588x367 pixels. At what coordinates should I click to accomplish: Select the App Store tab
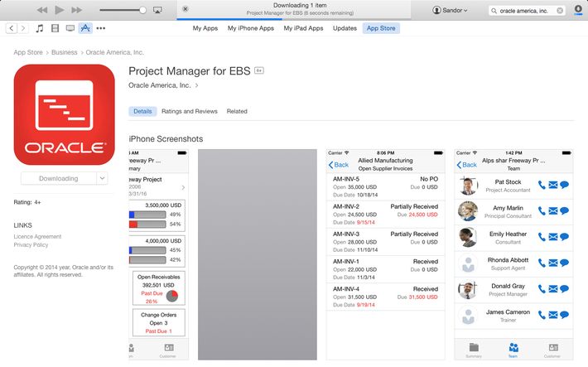[x=381, y=28]
